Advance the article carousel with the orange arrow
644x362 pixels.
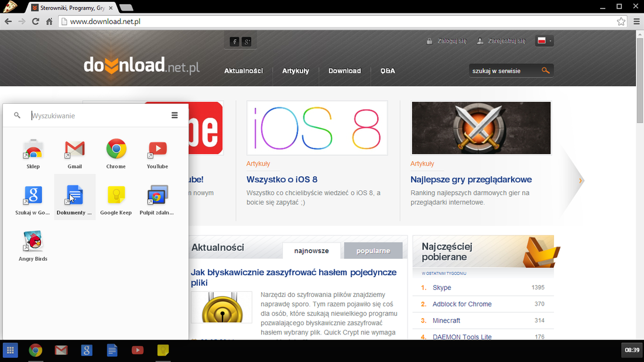pyautogui.click(x=580, y=180)
